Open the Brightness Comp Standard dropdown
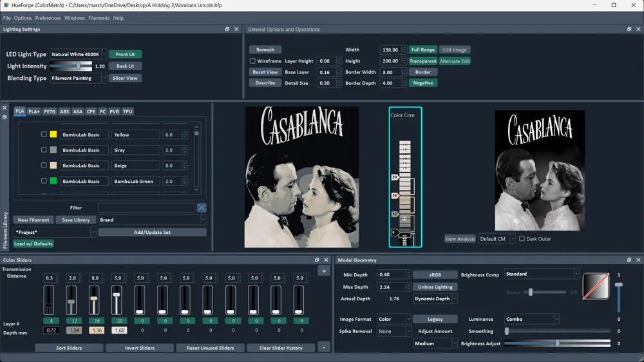This screenshot has height=362, width=644. pyautogui.click(x=542, y=274)
